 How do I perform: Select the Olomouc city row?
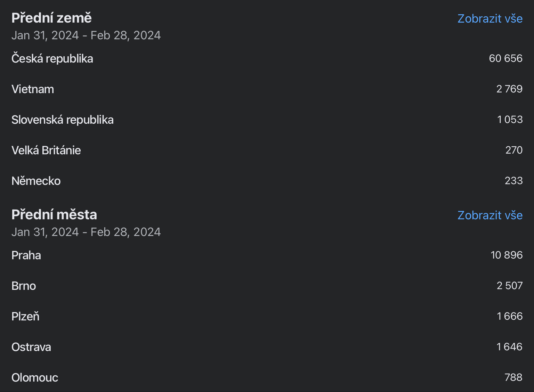pos(267,377)
